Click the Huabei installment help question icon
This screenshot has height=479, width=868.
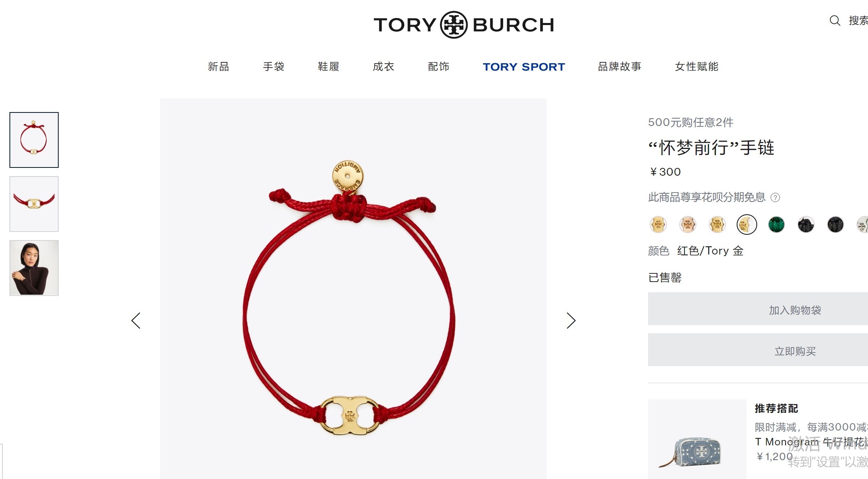pyautogui.click(x=775, y=197)
